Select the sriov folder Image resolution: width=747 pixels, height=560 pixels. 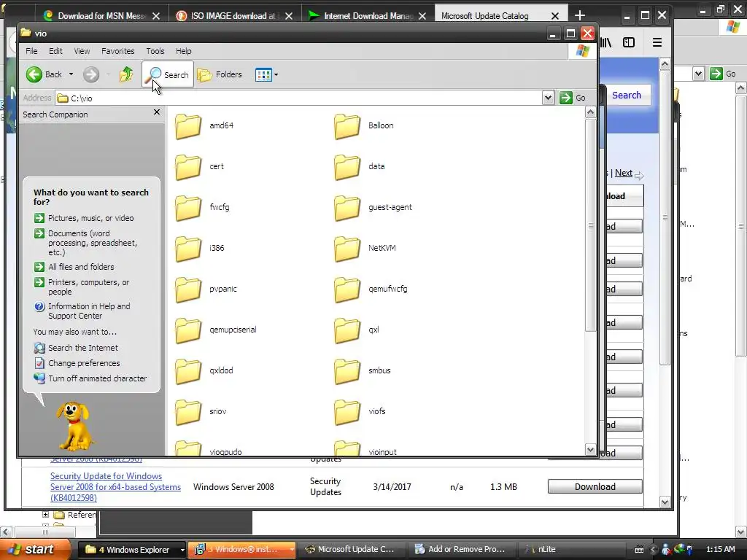[x=201, y=412]
